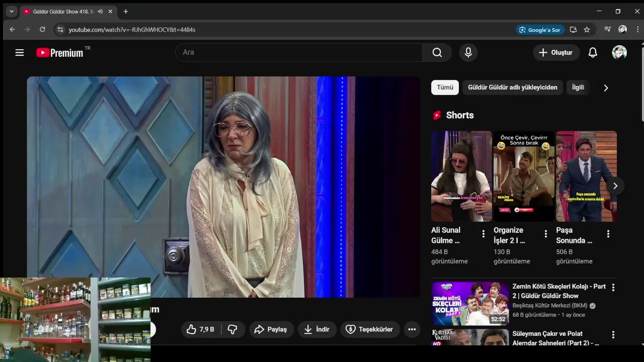Click the Oluştur create button
The image size is (644, 362).
tap(556, 52)
